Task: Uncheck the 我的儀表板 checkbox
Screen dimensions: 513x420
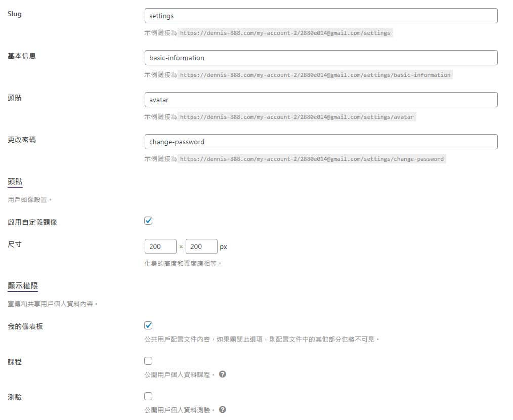Action: [x=148, y=325]
